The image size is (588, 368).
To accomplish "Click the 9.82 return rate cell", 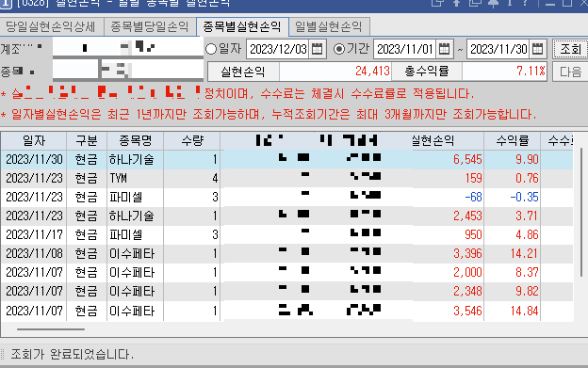I will [x=513, y=291].
